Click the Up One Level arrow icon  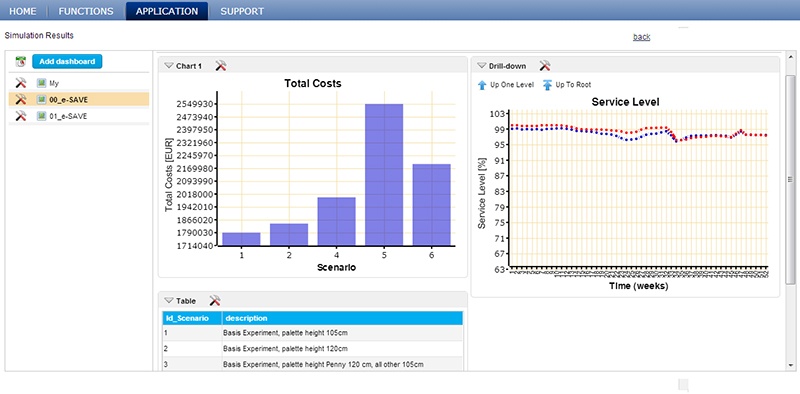482,85
